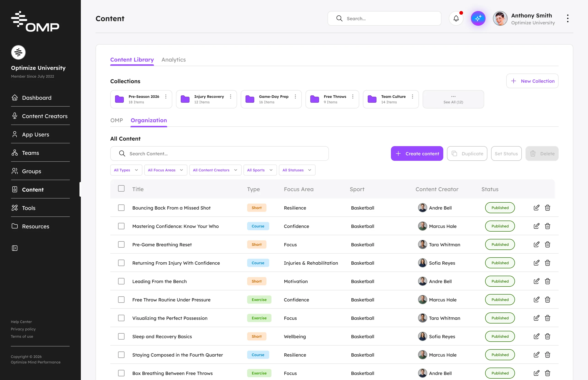Collapse the sidebar with the panel icon

(15, 248)
